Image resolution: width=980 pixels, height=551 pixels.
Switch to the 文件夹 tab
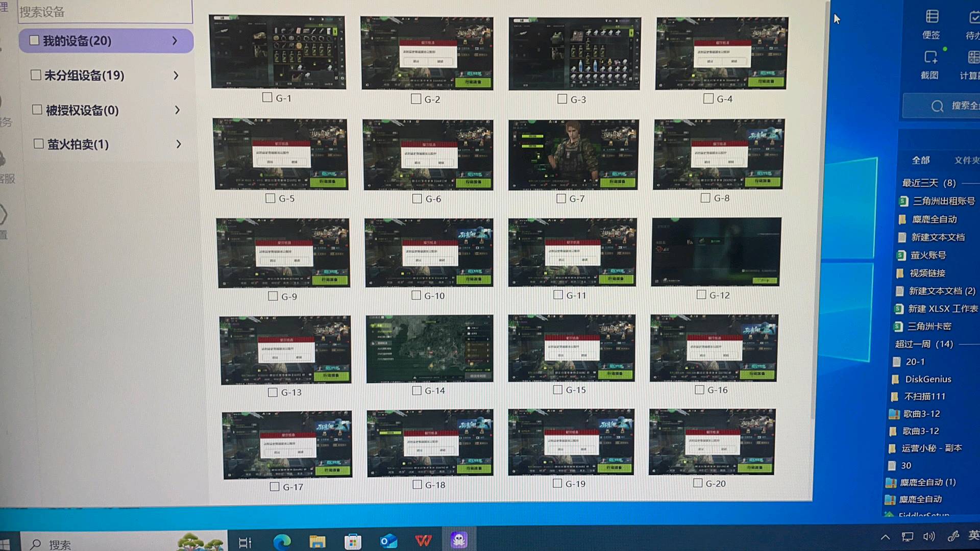tap(967, 160)
